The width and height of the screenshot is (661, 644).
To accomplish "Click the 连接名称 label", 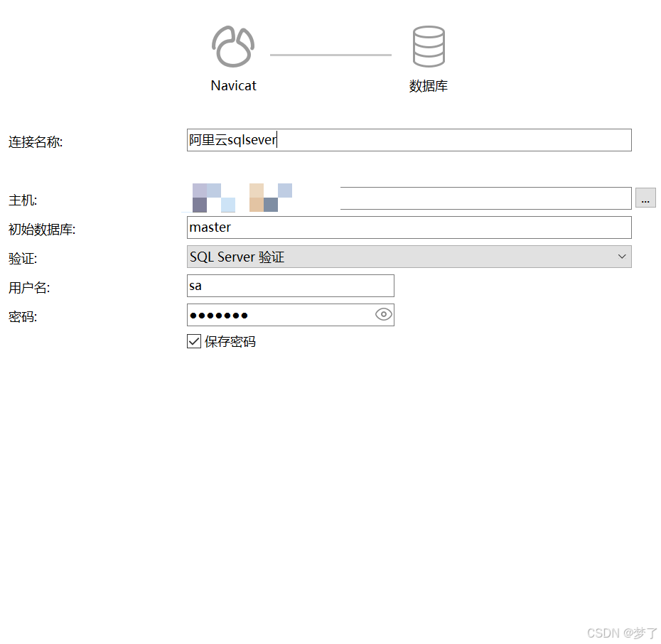I will 36,141.
